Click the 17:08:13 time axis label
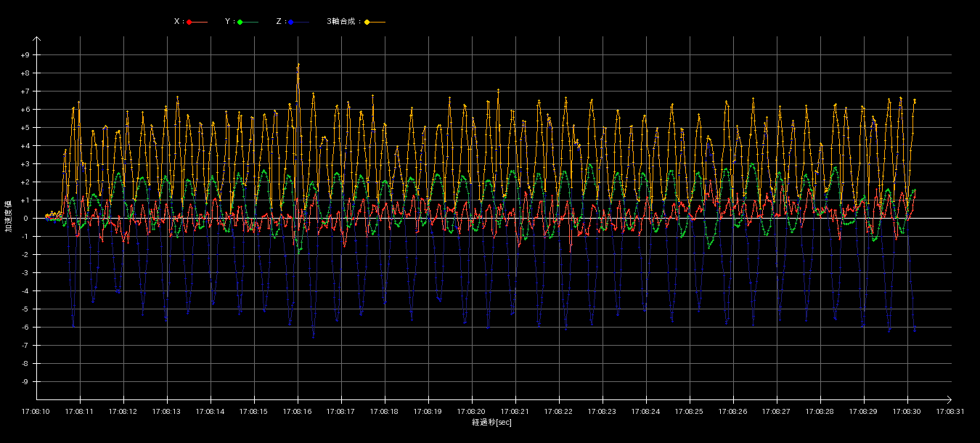The image size is (980, 443). [167, 411]
